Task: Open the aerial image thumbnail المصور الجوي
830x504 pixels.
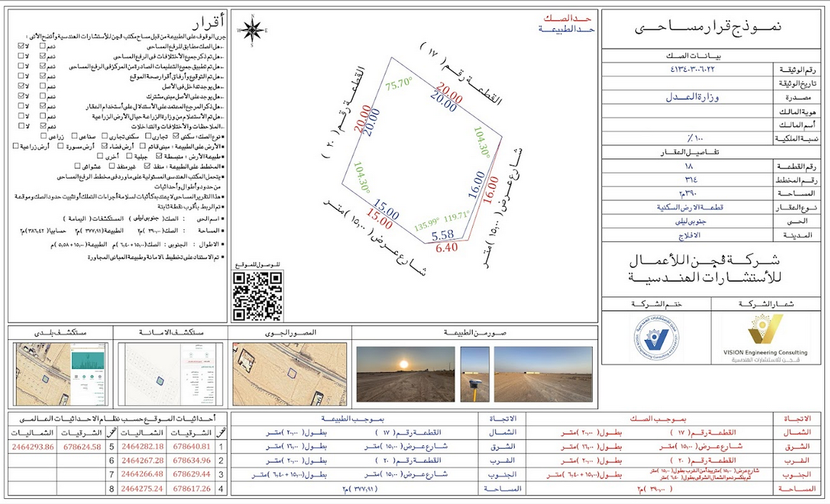Action: tap(290, 374)
